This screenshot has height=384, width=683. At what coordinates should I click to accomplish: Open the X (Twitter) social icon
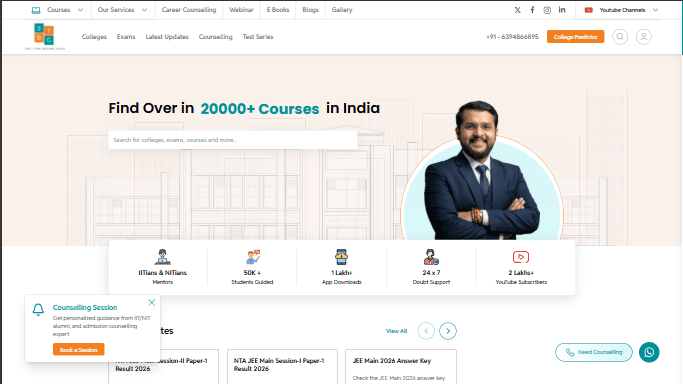pyautogui.click(x=517, y=10)
